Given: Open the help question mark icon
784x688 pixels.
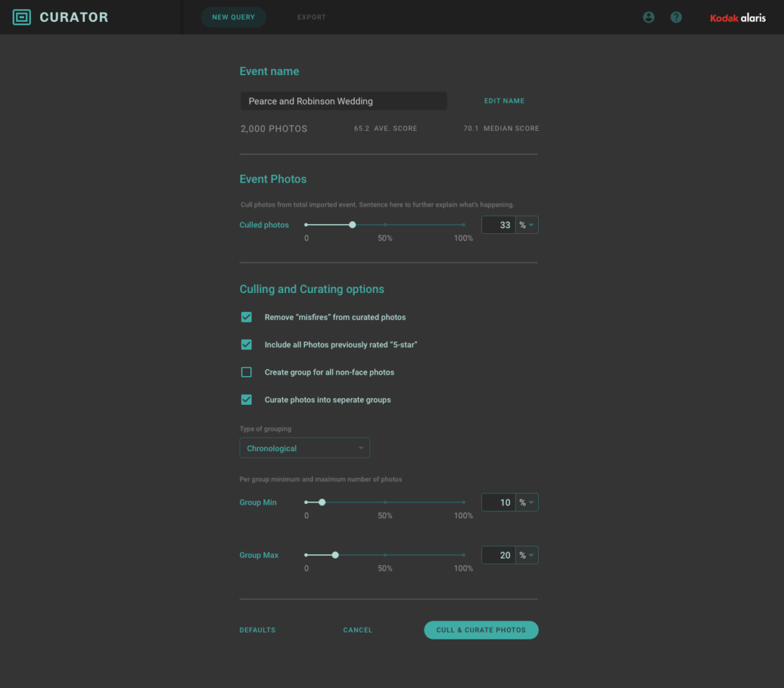Looking at the screenshot, I should pos(676,18).
